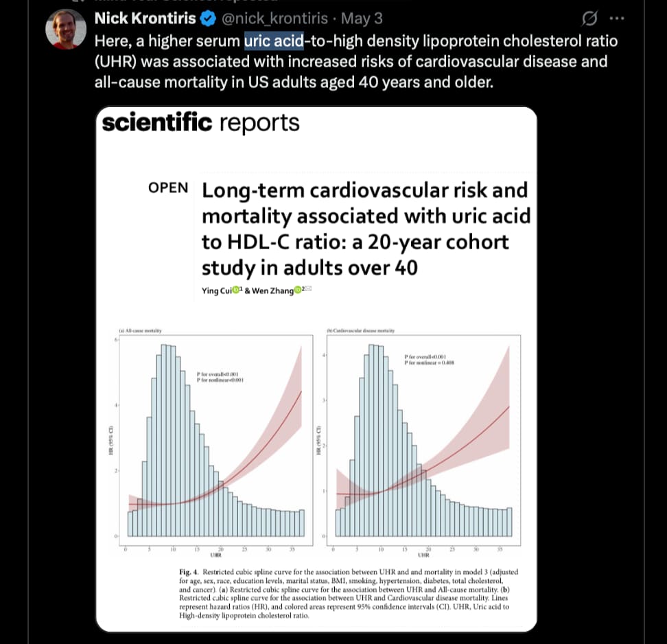The width and height of the screenshot is (667, 644).
Task: Click the scientific reports journal logo
Action: [x=201, y=123]
